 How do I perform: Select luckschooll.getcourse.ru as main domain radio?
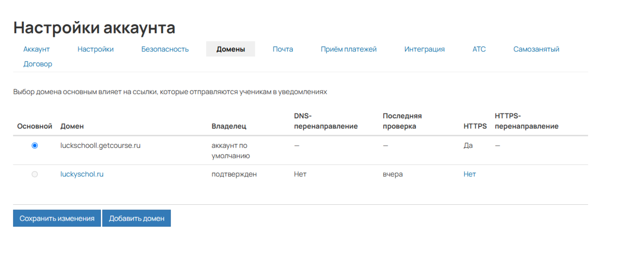35,146
